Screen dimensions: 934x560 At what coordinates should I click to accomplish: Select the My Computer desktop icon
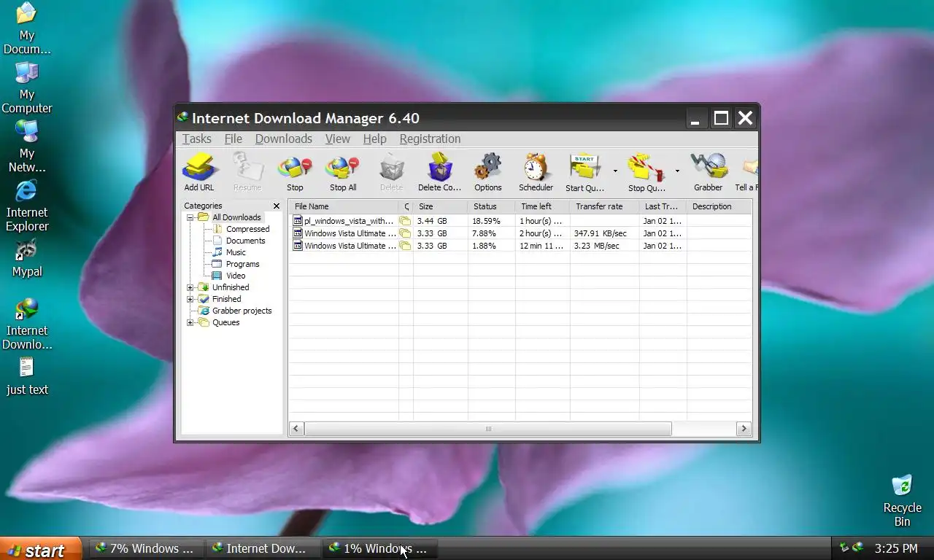[27, 87]
